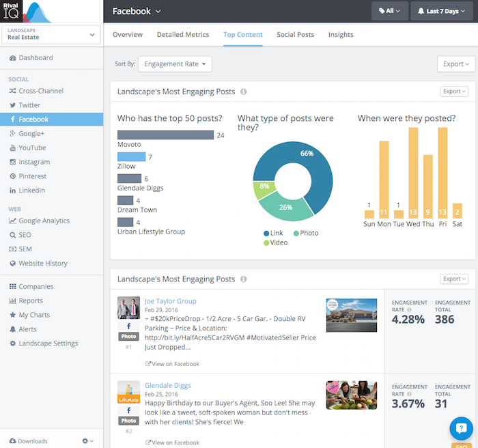478x448 pixels.
Task: Open the birthday photo thumbnail
Action: [x=352, y=395]
